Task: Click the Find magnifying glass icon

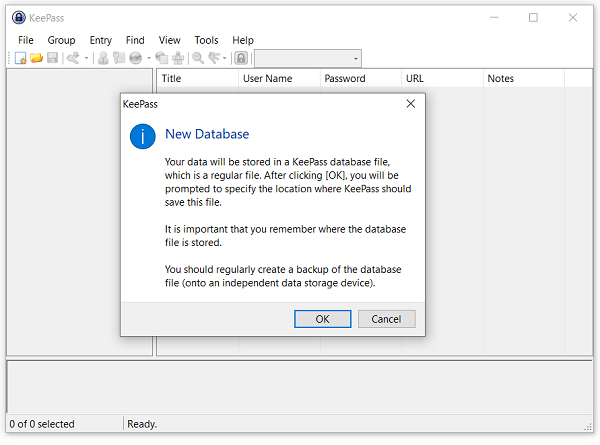Action: coord(198,58)
